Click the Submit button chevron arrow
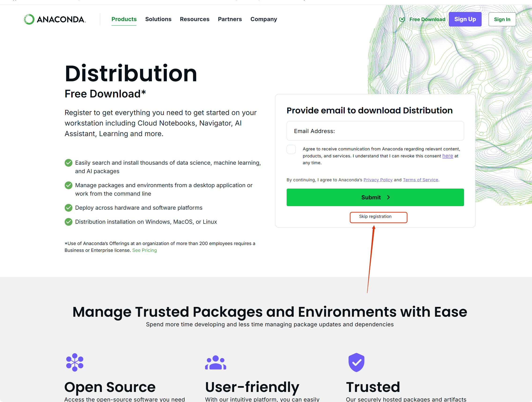The width and height of the screenshot is (532, 402). point(388,197)
